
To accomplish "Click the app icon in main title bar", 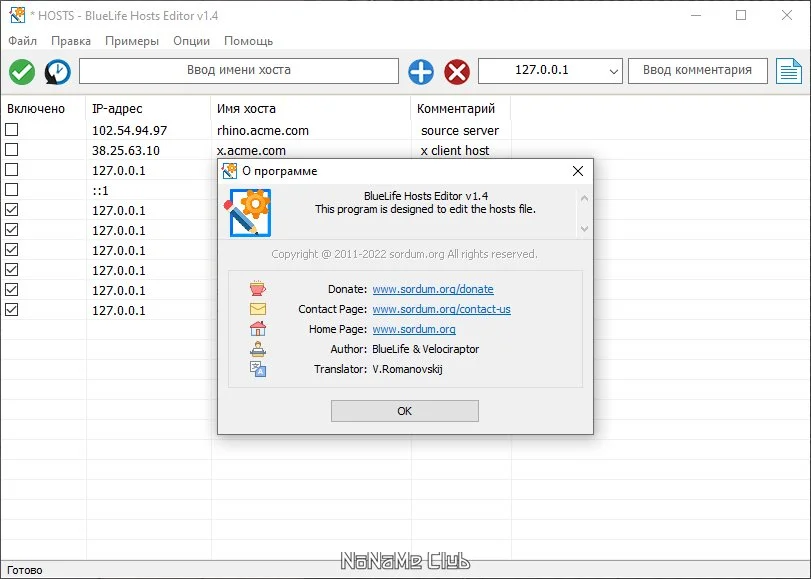I will [x=17, y=15].
